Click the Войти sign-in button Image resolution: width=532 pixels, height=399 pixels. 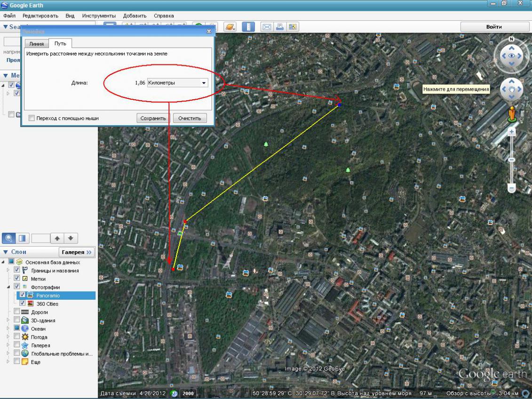[494, 27]
